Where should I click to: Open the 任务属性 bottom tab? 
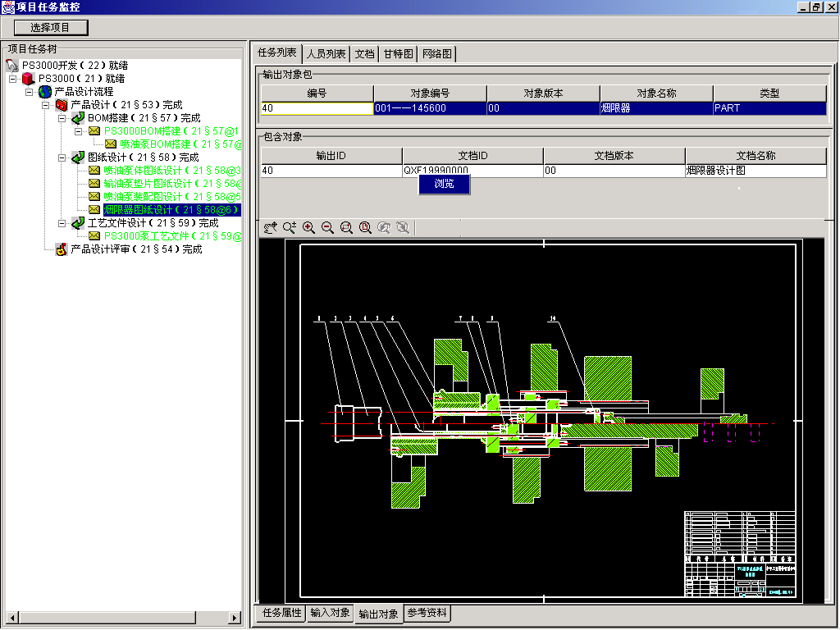[282, 612]
